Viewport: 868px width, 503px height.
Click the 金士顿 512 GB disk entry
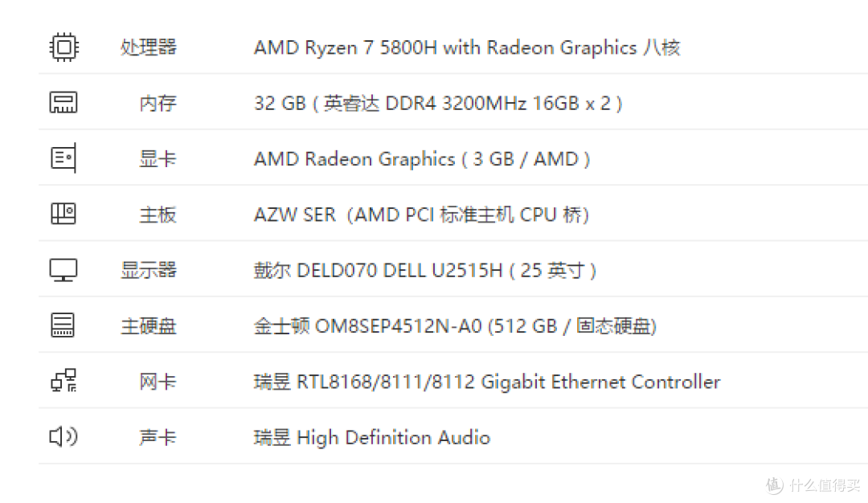(x=455, y=325)
